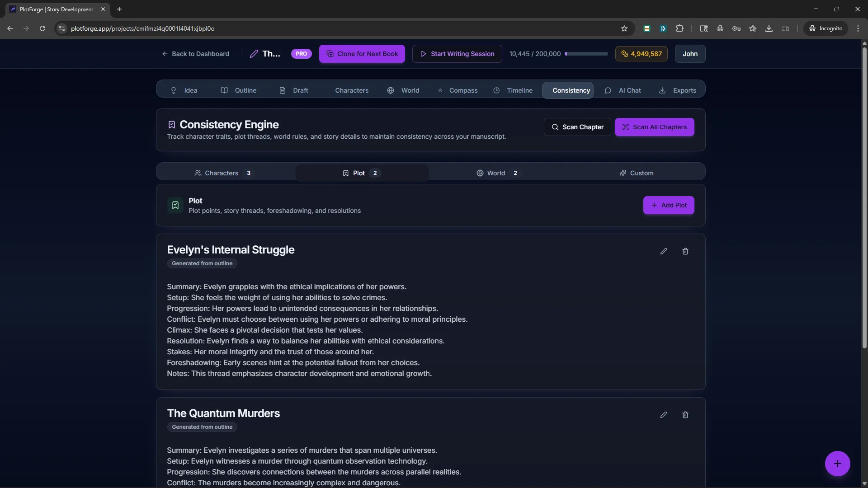Click the password key icon in toolbar
The height and width of the screenshot is (488, 868).
[x=736, y=28]
